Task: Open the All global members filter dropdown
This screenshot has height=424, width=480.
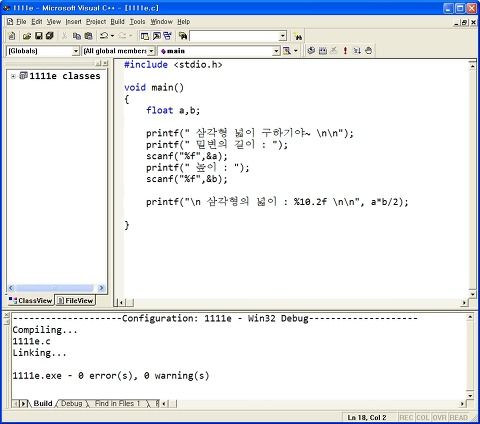Action: (x=151, y=51)
